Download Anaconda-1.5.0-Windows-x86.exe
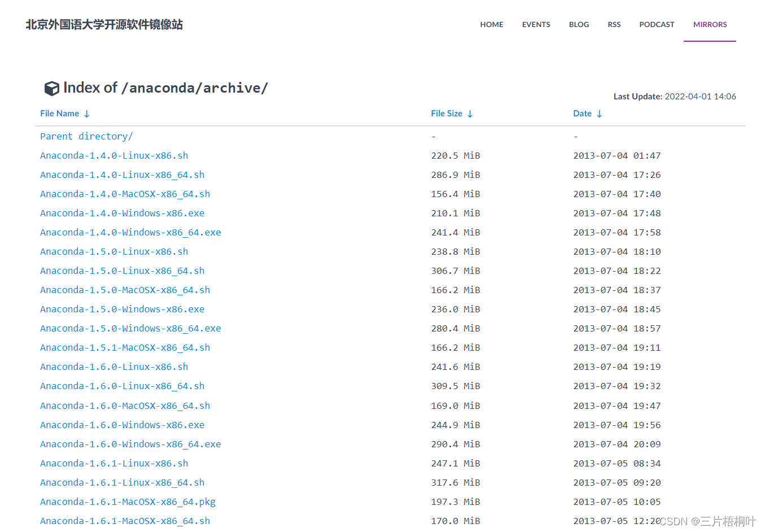This screenshot has height=532, width=765. point(123,309)
